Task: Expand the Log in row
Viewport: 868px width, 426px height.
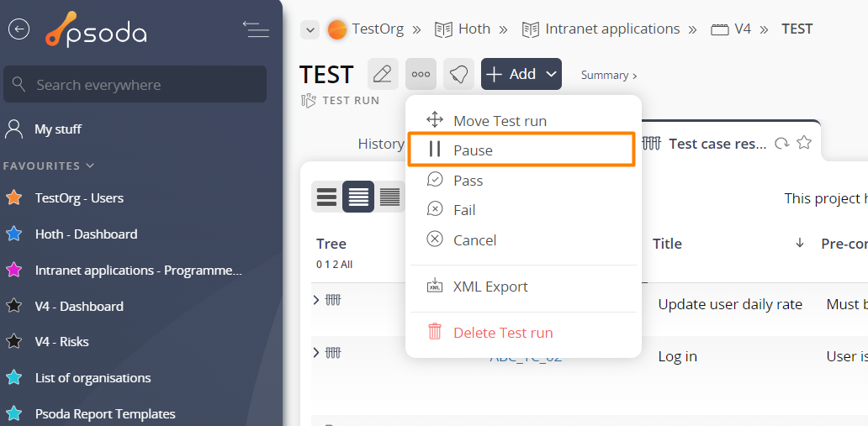Action: click(316, 352)
